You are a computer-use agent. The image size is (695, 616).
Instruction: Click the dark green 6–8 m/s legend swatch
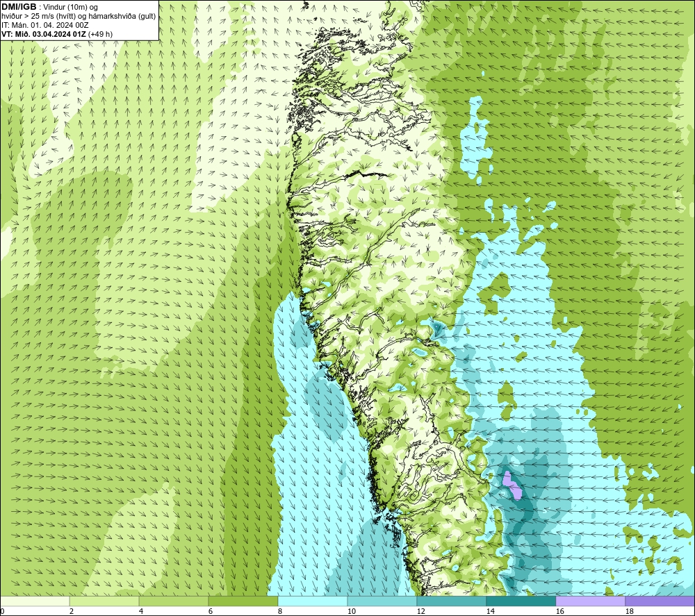(x=243, y=601)
